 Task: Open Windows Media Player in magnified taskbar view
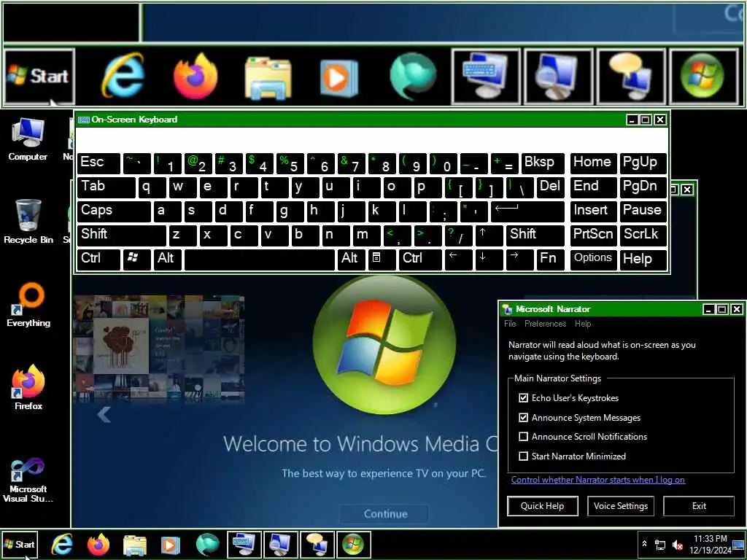[x=338, y=78]
